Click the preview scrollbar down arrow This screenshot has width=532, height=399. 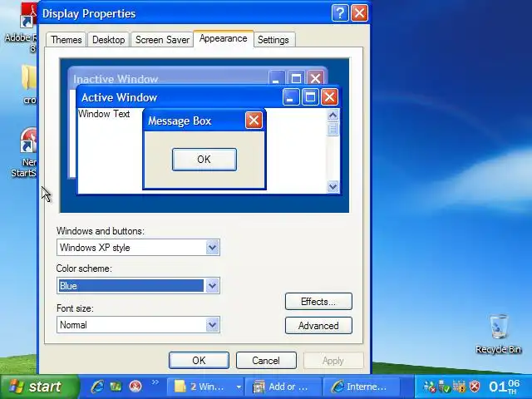pos(332,186)
